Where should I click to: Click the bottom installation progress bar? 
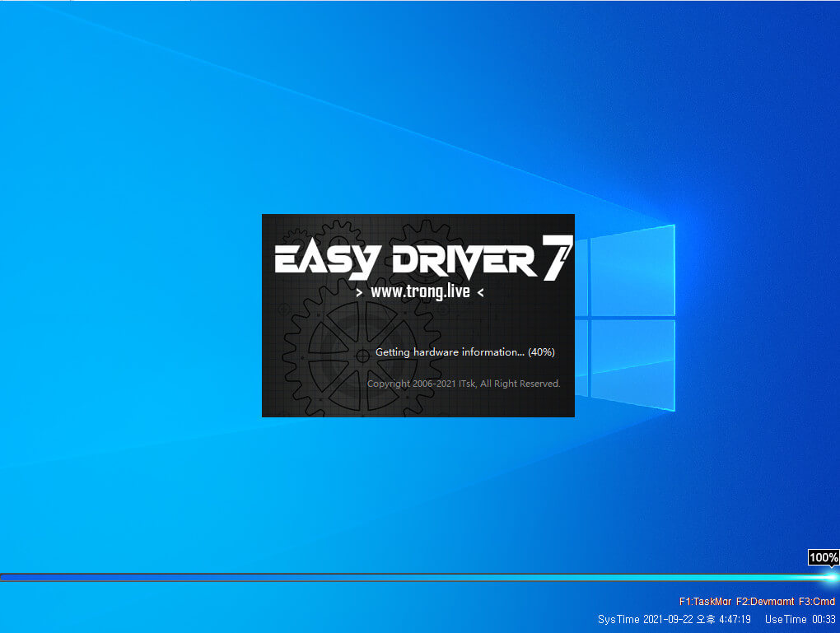pos(420,577)
